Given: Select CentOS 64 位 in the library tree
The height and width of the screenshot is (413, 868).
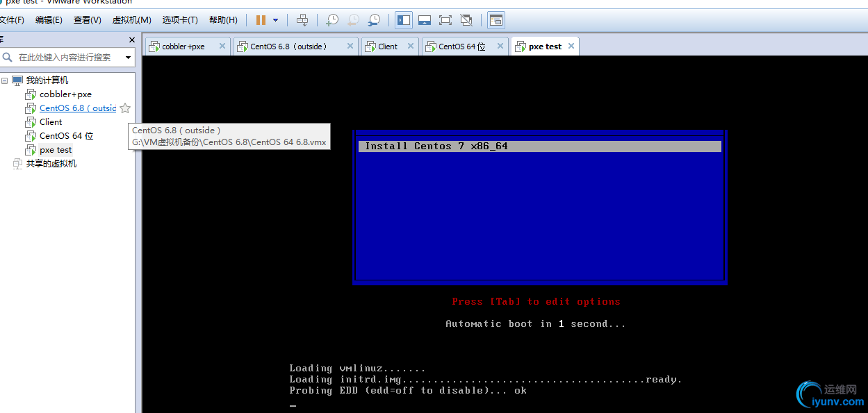Looking at the screenshot, I should pyautogui.click(x=67, y=136).
